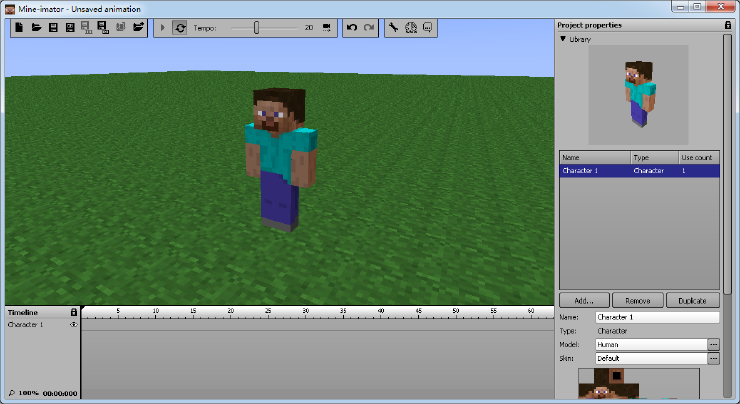This screenshot has height=404, width=740.
Task: Sort library by the Name column header
Action: [x=595, y=157]
